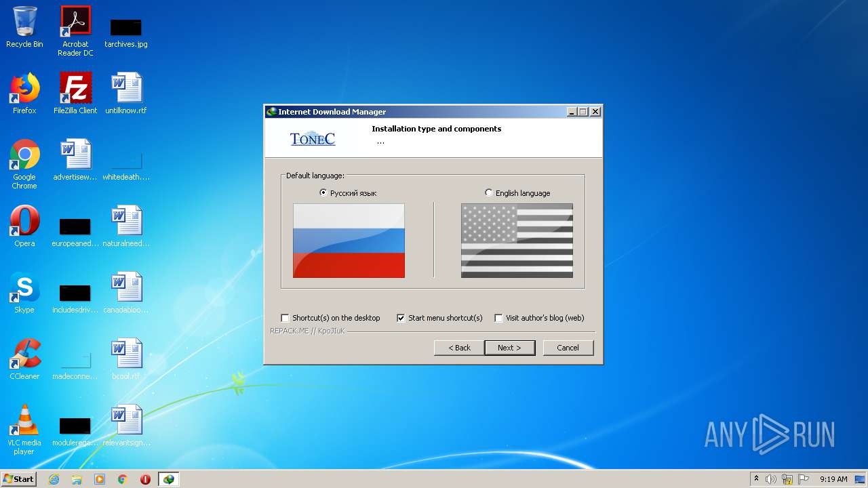Minimize the Internet Download Manager window
Viewport: 868px width, 488px height.
tap(571, 112)
